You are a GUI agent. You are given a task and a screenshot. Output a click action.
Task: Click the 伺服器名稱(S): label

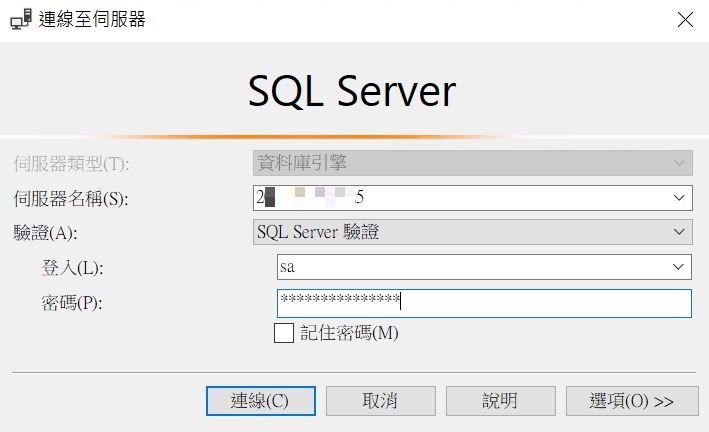(71, 199)
